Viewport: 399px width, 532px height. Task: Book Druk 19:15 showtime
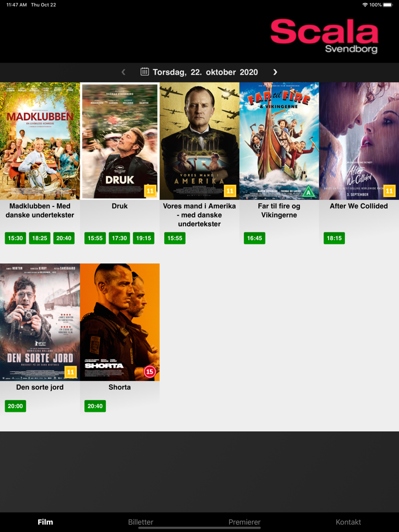pyautogui.click(x=144, y=238)
